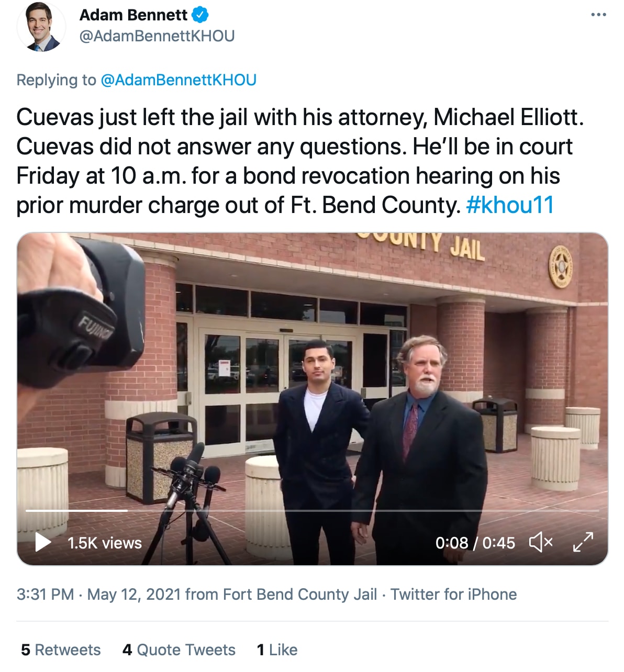Open the @AdamBennettKHOU handle under the name
624x672 pixels.
pos(157,36)
